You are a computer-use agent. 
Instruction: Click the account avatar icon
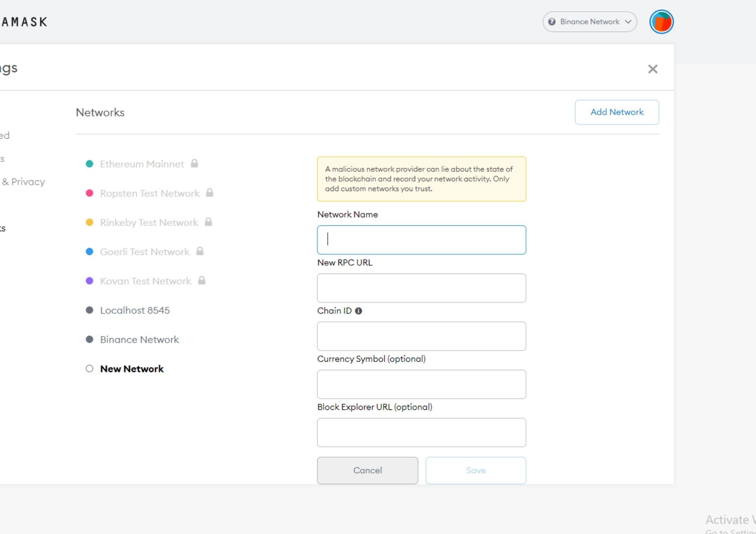coord(661,22)
